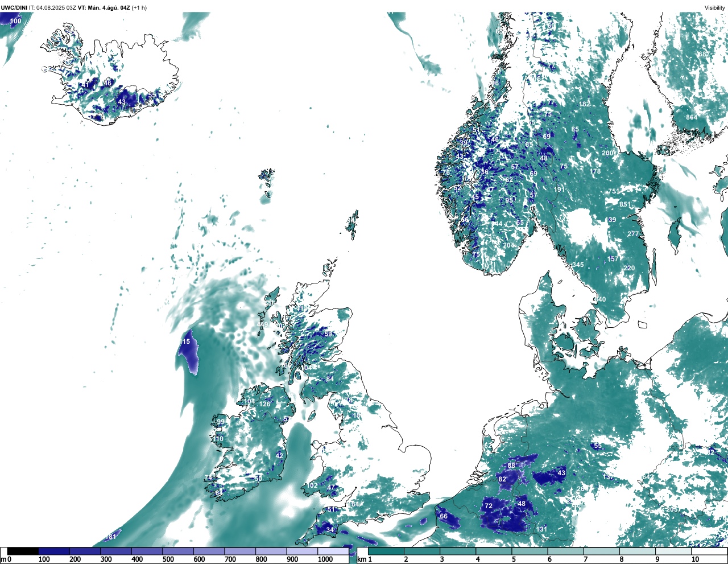Click the 5–6 km teal legend swatch
The width and height of the screenshot is (728, 564).
click(530, 551)
